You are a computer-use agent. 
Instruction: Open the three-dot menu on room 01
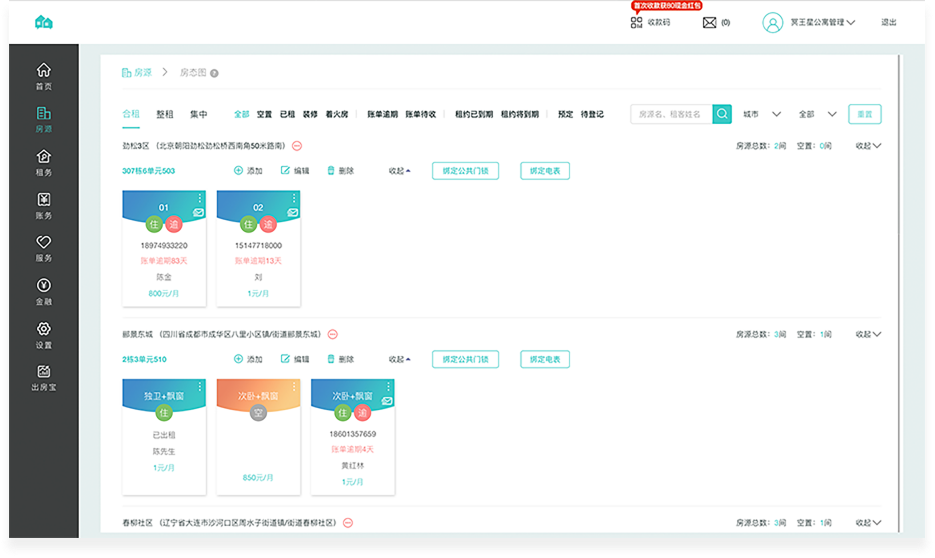[200, 198]
